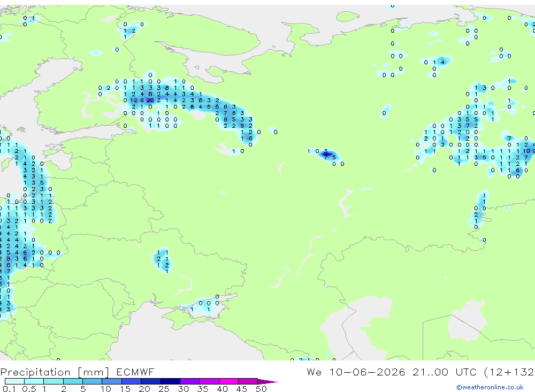The height and width of the screenshot is (392, 535).
Task: Click the 0.1–0.5 mm legend color box
Action: (x=14, y=381)
